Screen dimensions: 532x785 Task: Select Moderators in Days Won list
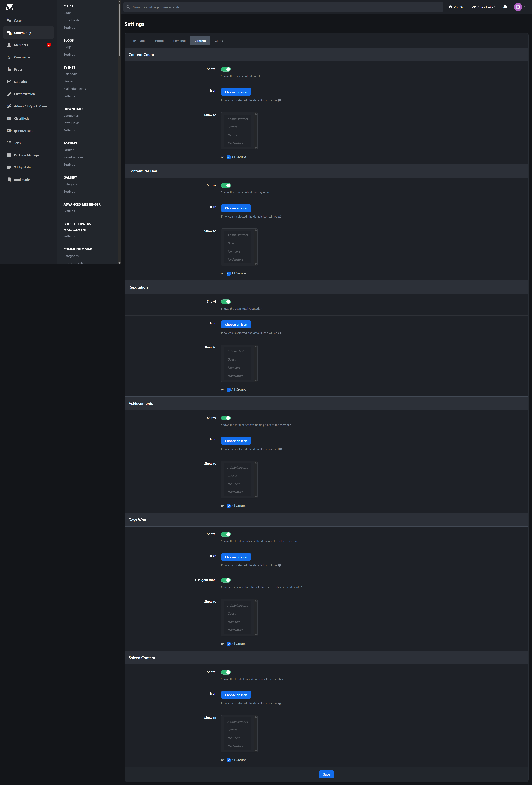coord(235,630)
